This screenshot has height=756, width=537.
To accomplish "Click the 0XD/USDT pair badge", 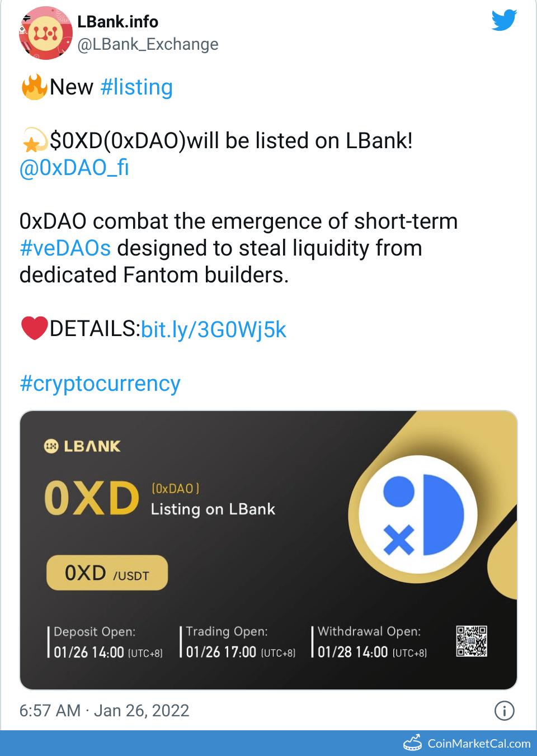I will tap(107, 573).
